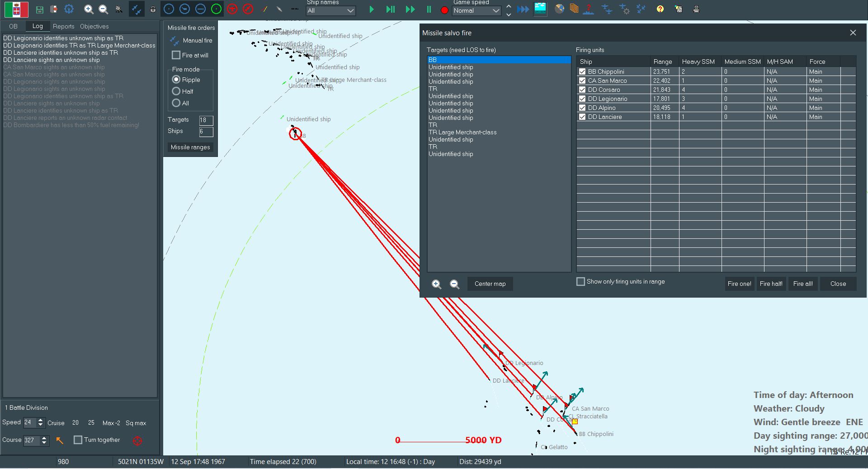This screenshot has width=868, height=469.
Task: Open the Ship names dropdown
Action: [331, 10]
